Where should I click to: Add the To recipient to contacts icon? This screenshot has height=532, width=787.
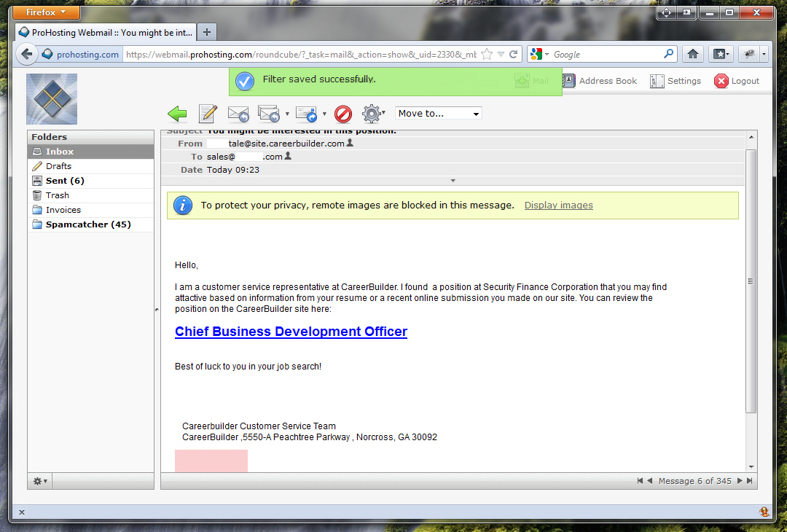[x=288, y=156]
